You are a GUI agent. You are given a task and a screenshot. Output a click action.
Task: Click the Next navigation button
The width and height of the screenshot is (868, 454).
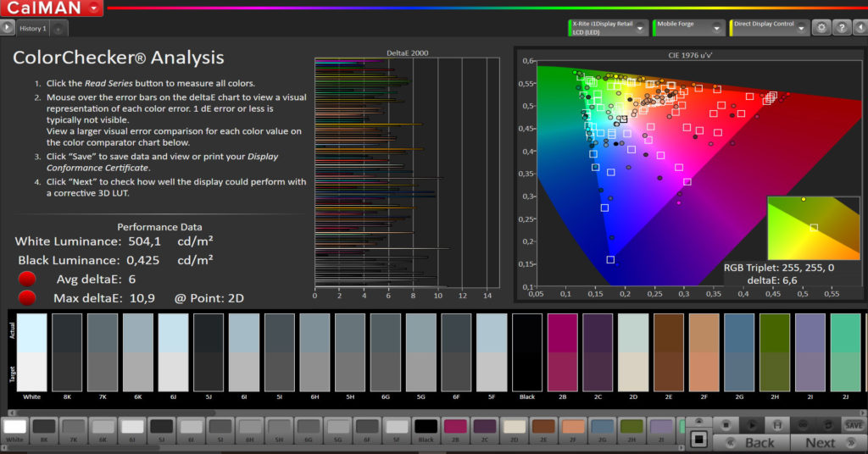point(820,442)
